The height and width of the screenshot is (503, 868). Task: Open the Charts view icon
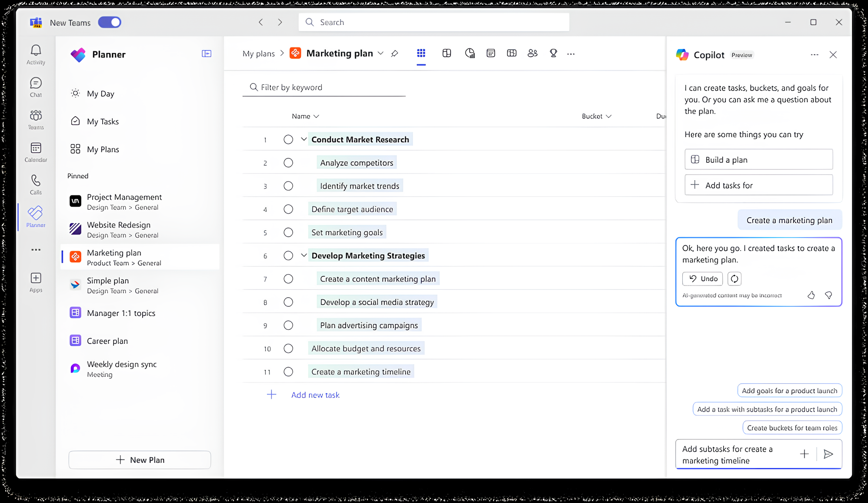(470, 54)
